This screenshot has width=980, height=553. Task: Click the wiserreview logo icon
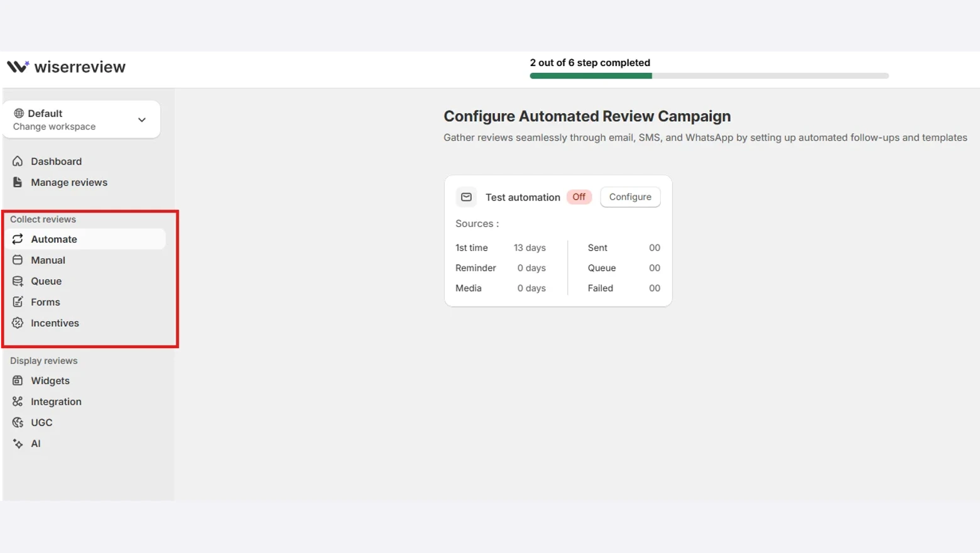[18, 67]
